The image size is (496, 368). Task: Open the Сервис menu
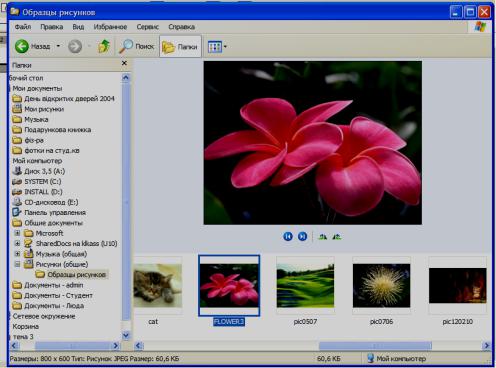pos(147,27)
